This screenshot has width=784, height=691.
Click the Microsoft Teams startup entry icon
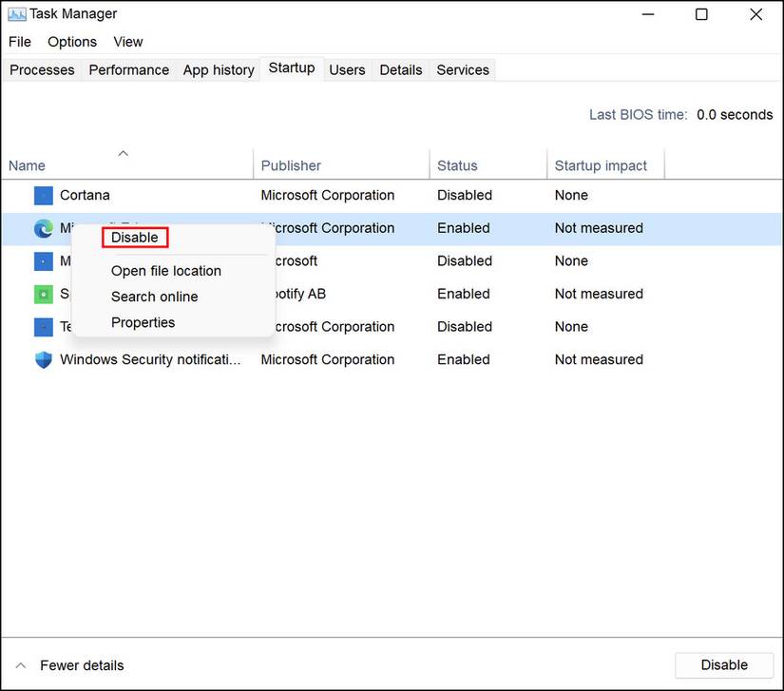43,326
